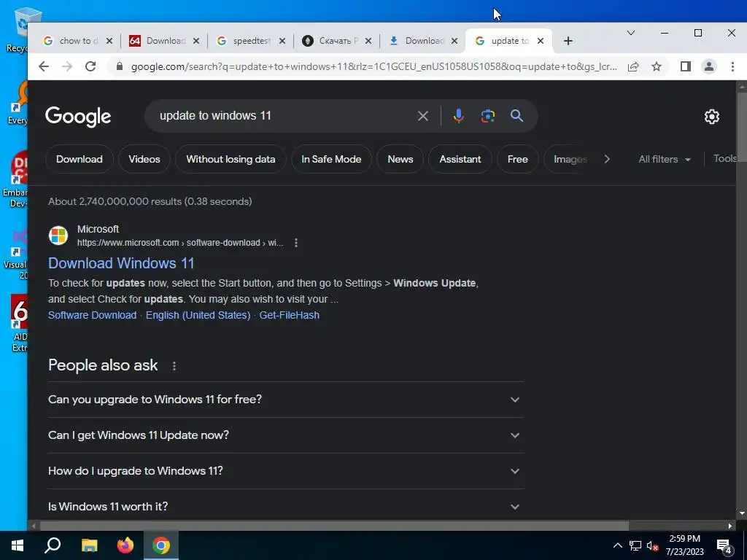Open a new tab with plus

[568, 41]
